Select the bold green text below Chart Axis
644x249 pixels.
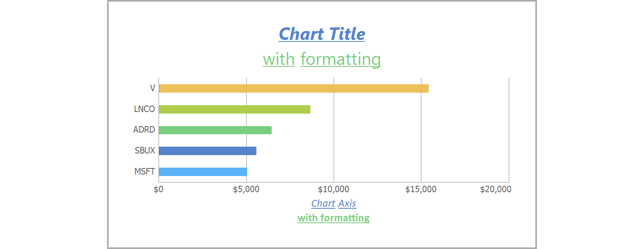pyautogui.click(x=333, y=218)
